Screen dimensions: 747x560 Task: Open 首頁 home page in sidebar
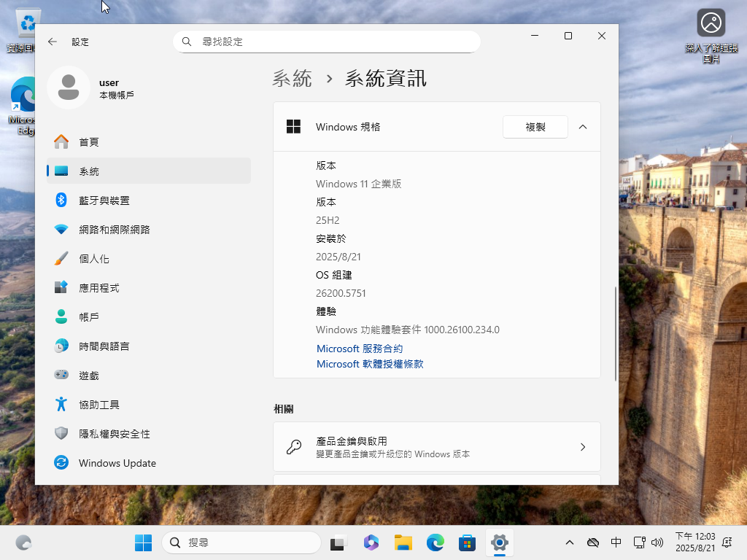(x=89, y=142)
